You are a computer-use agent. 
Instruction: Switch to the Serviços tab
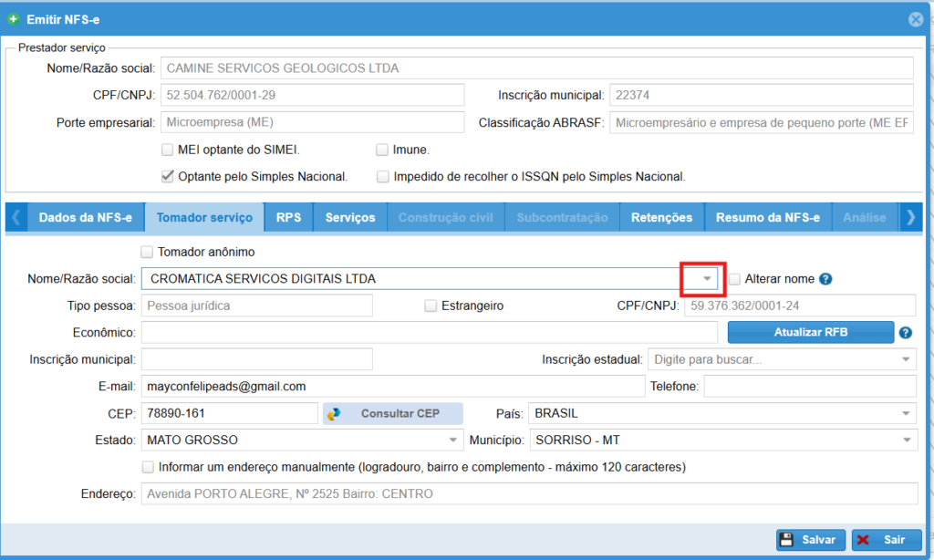(x=350, y=218)
